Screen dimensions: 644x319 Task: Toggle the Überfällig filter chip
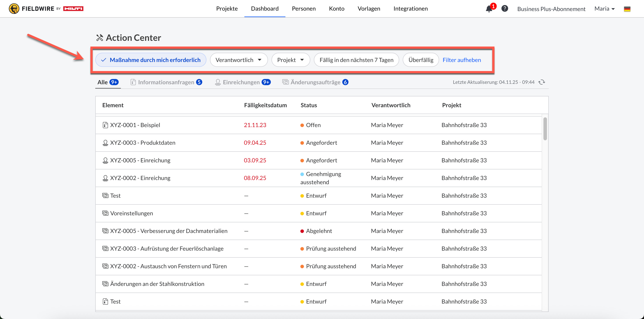tap(421, 60)
